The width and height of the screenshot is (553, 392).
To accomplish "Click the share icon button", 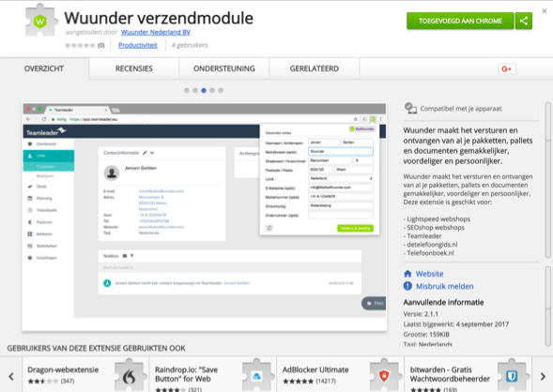I will 524,21.
